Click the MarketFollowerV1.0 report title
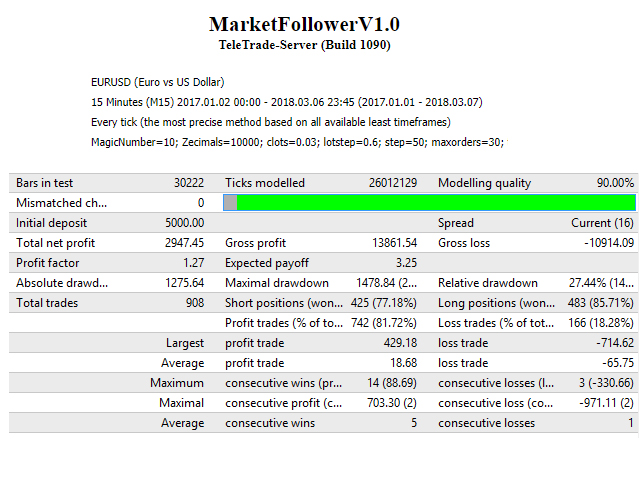 point(304,24)
